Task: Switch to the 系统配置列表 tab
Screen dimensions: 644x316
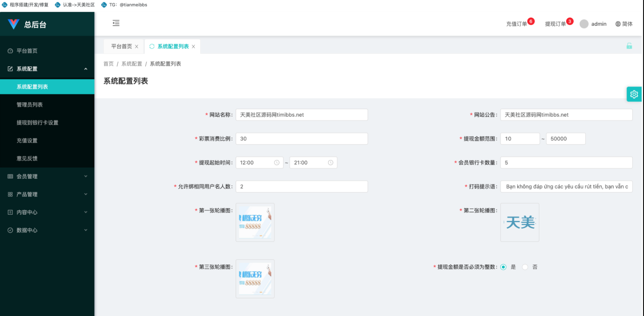Action: 173,47
